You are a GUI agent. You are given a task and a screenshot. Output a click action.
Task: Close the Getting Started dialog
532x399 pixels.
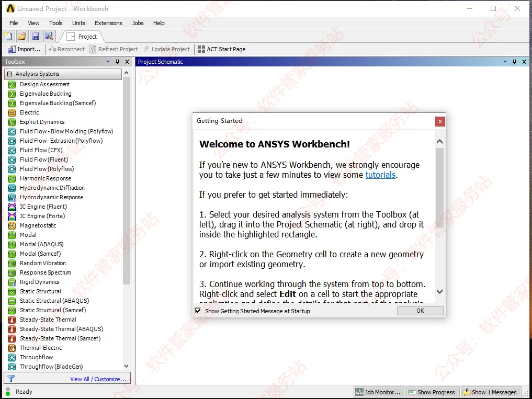click(x=440, y=121)
